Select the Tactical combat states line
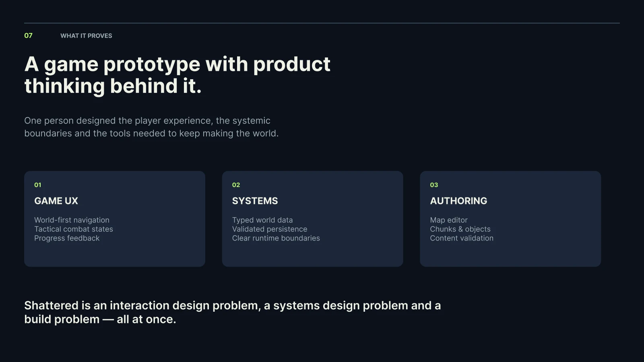644x362 pixels. [74, 229]
